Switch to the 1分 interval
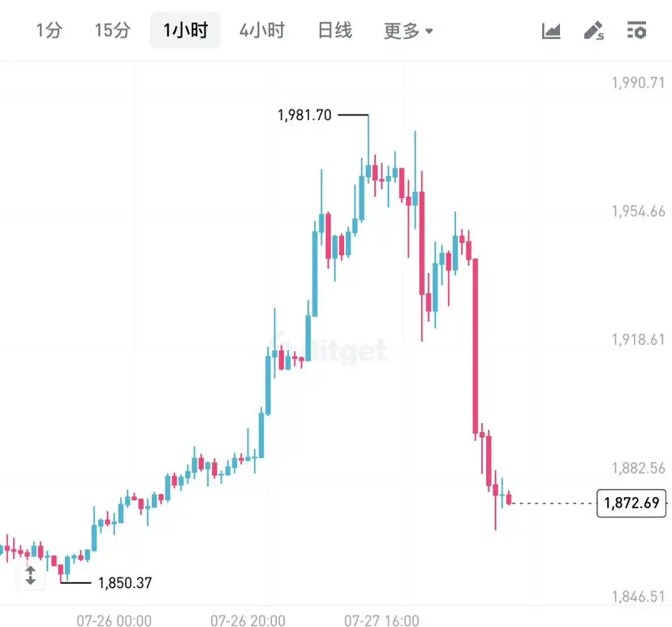This screenshot has width=672, height=627. tap(50, 30)
